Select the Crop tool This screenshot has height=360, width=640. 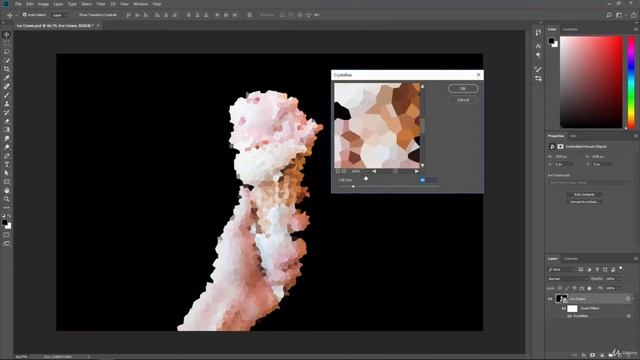(7, 69)
